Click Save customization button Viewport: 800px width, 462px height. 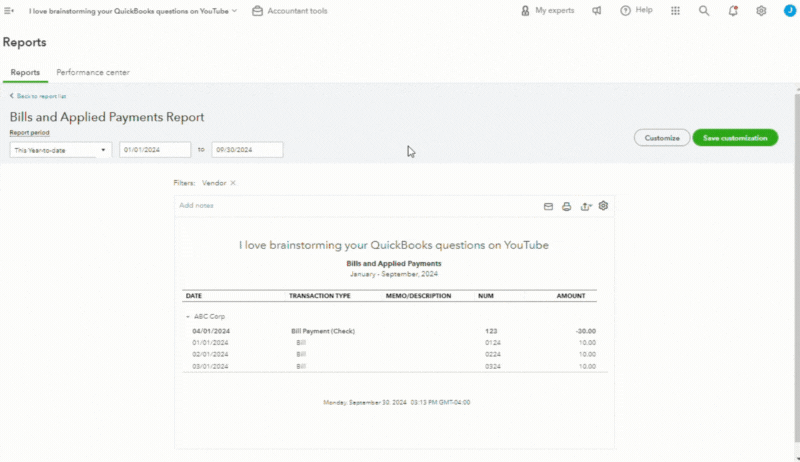[735, 138]
